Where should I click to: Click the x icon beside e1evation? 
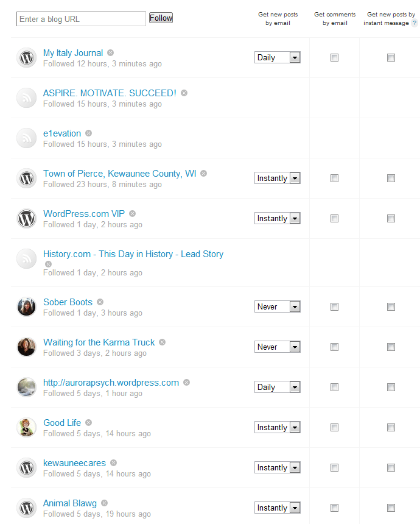88,133
